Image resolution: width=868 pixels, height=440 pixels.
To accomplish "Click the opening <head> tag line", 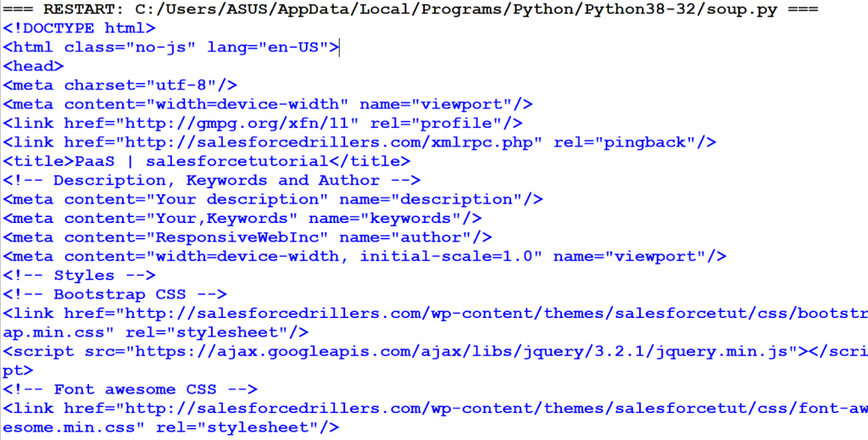I will point(34,66).
